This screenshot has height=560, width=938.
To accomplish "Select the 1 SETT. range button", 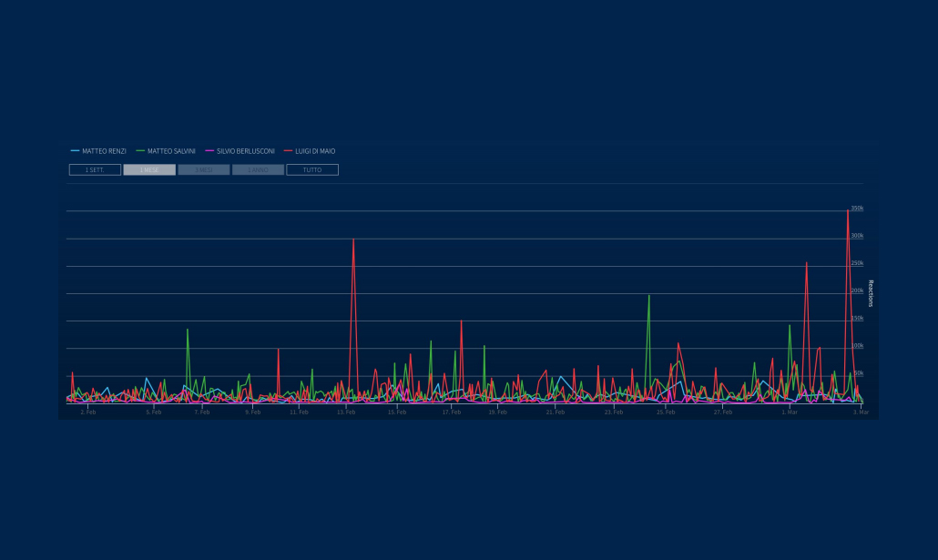I will pyautogui.click(x=95, y=170).
